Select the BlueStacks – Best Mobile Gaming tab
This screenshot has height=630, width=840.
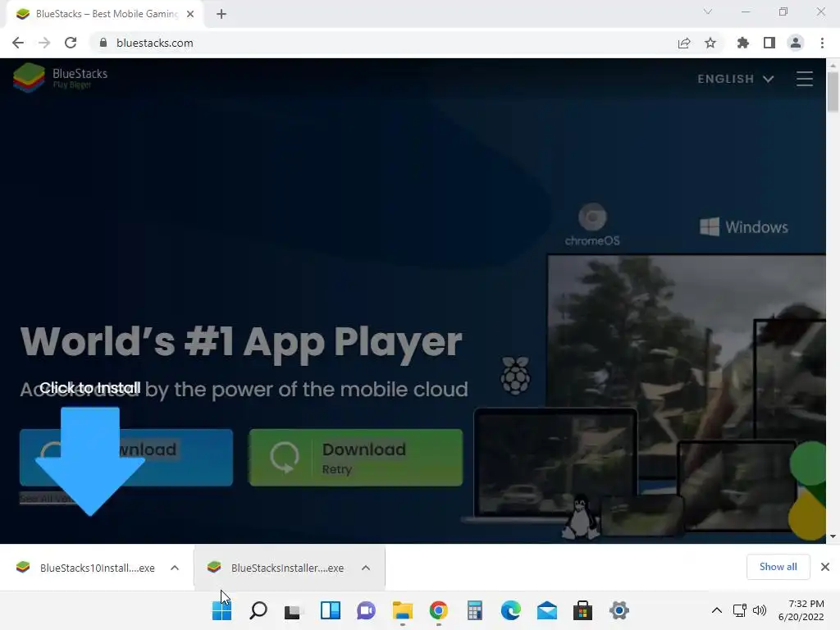click(105, 14)
